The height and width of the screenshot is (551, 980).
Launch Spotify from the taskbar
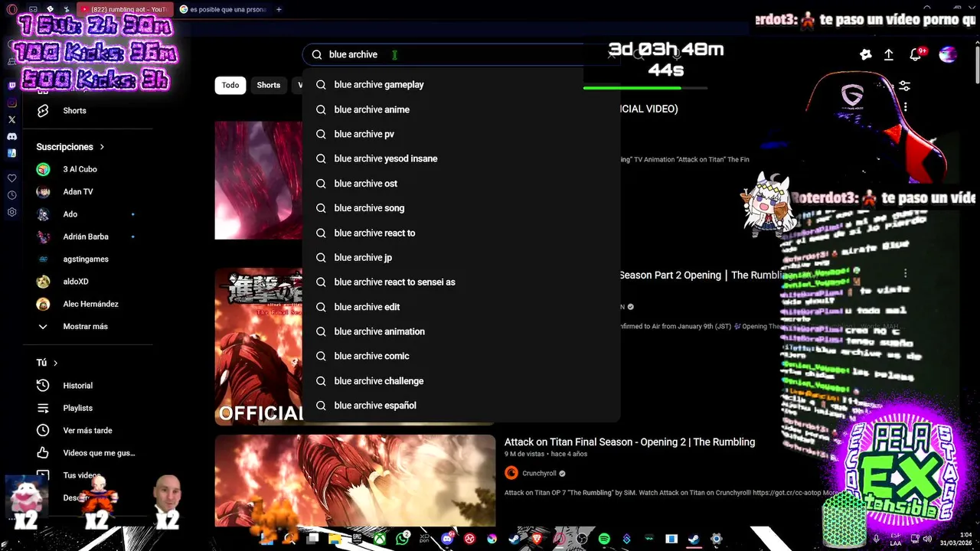point(604,539)
